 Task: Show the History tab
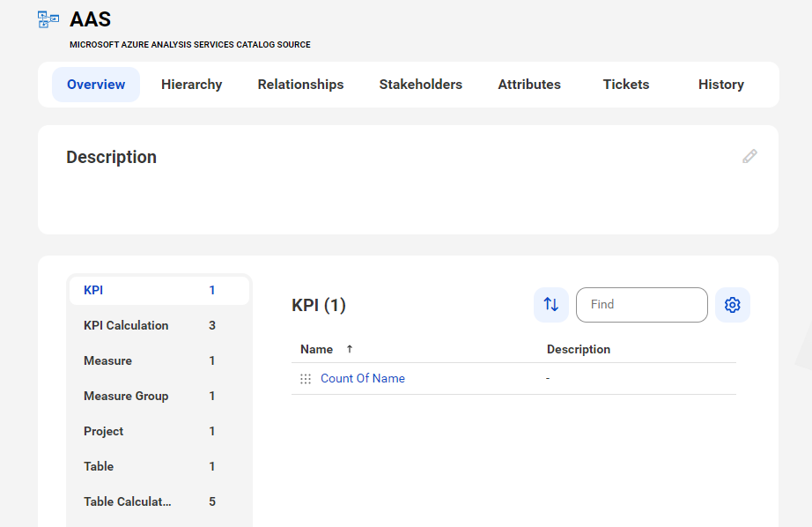[x=721, y=85]
